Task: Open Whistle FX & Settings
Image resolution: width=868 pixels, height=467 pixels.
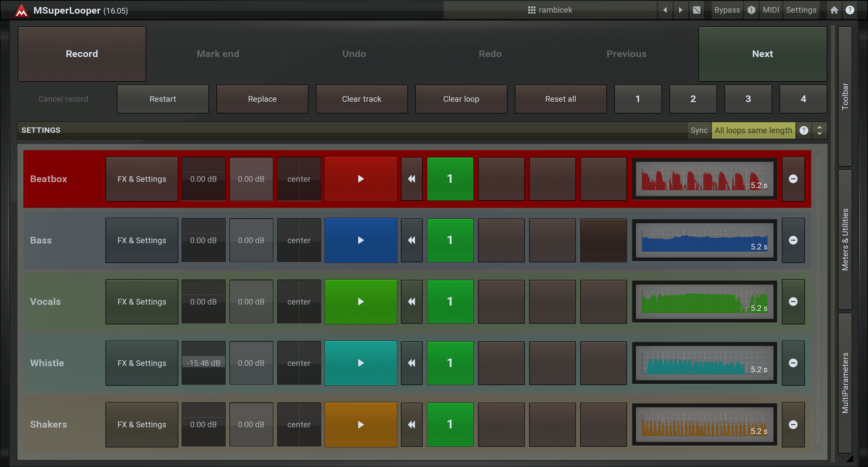Action: [142, 363]
